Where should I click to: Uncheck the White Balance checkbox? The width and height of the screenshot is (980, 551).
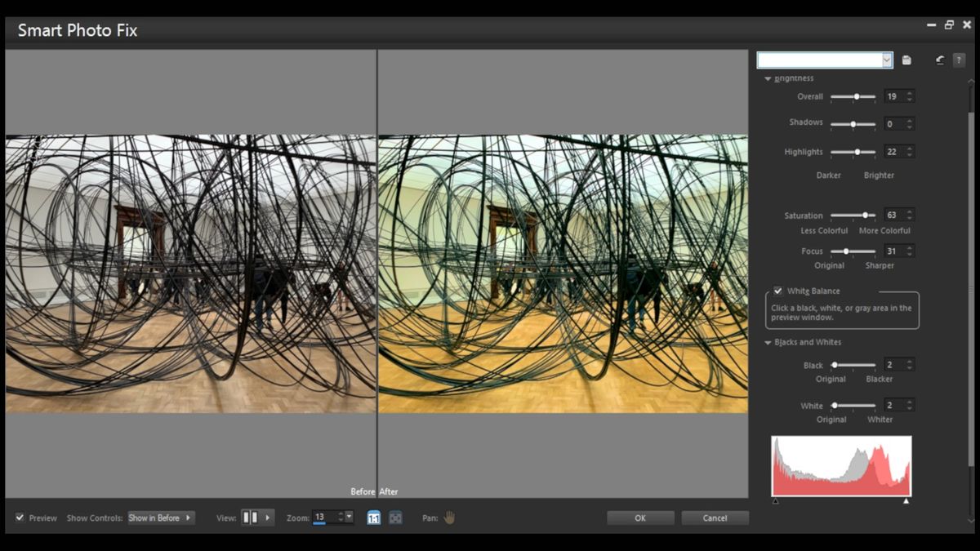[x=777, y=291]
